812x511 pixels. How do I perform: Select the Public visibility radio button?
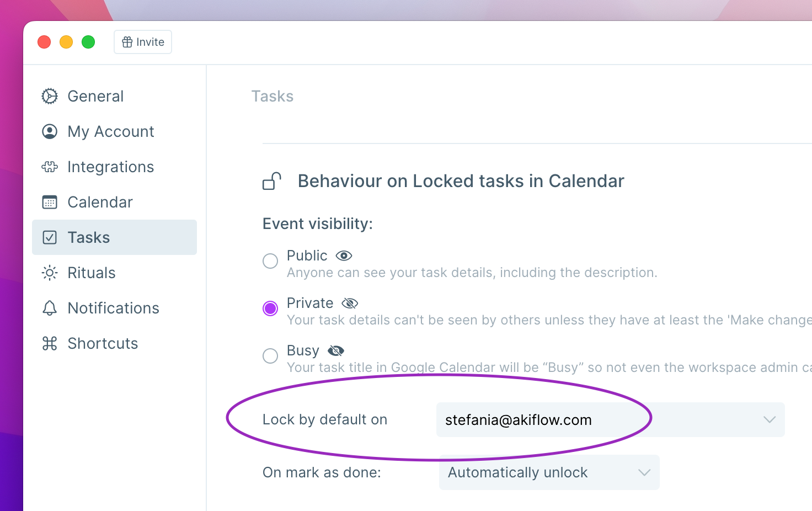tap(270, 261)
